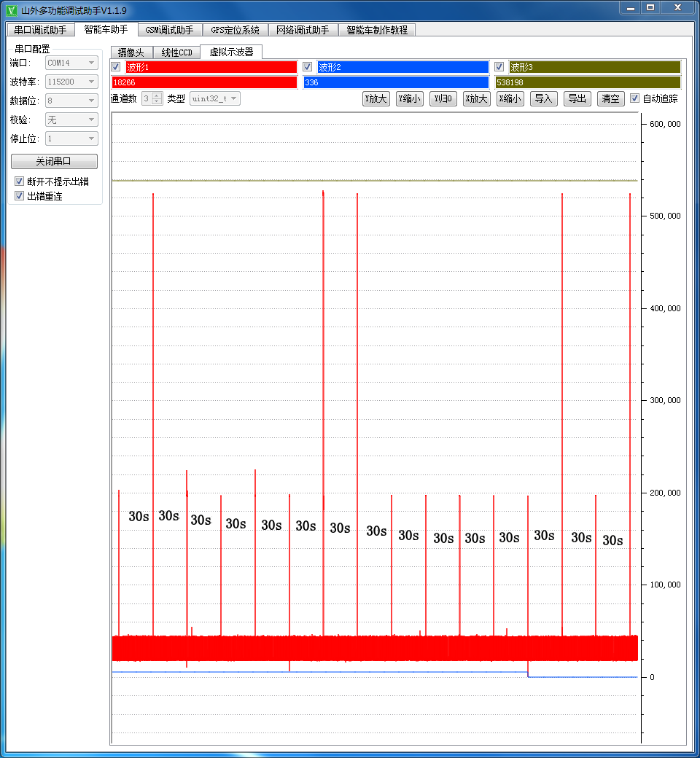This screenshot has height=758, width=700.
Task: Maximize the application window
Action: click(650, 8)
